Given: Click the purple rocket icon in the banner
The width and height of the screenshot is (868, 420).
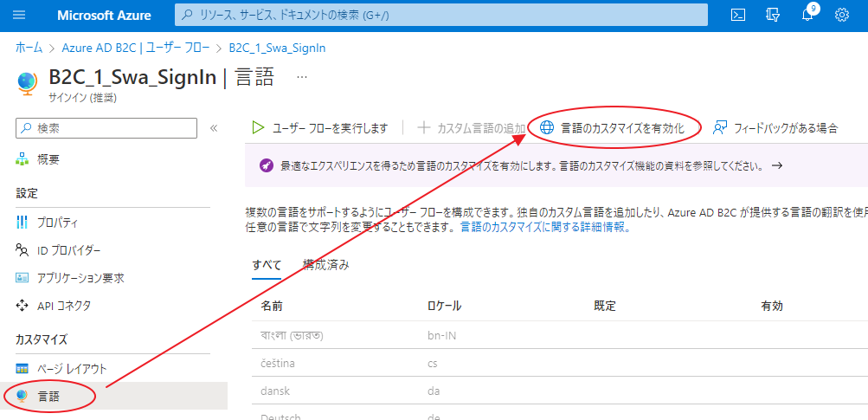Looking at the screenshot, I should pos(265,165).
